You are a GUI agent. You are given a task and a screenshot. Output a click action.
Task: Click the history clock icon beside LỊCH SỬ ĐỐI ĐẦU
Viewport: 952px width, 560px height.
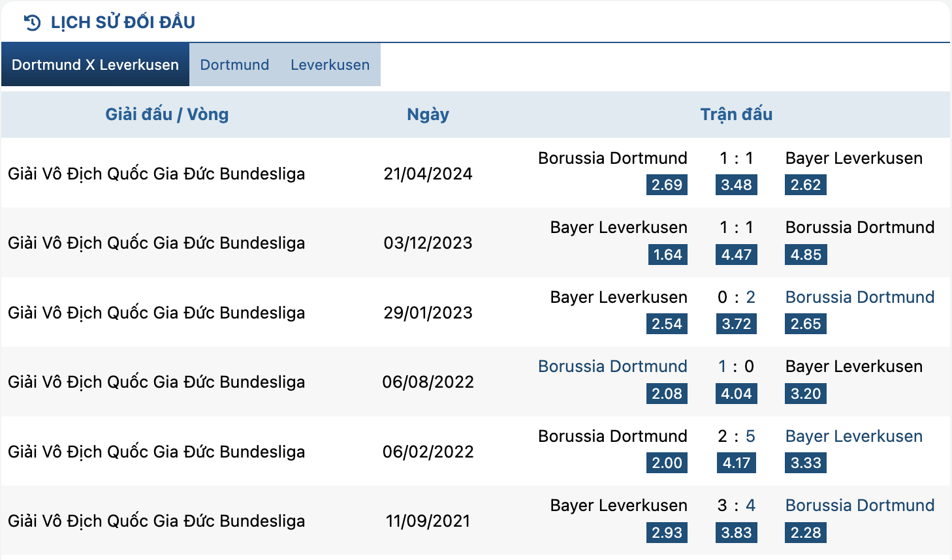click(32, 23)
